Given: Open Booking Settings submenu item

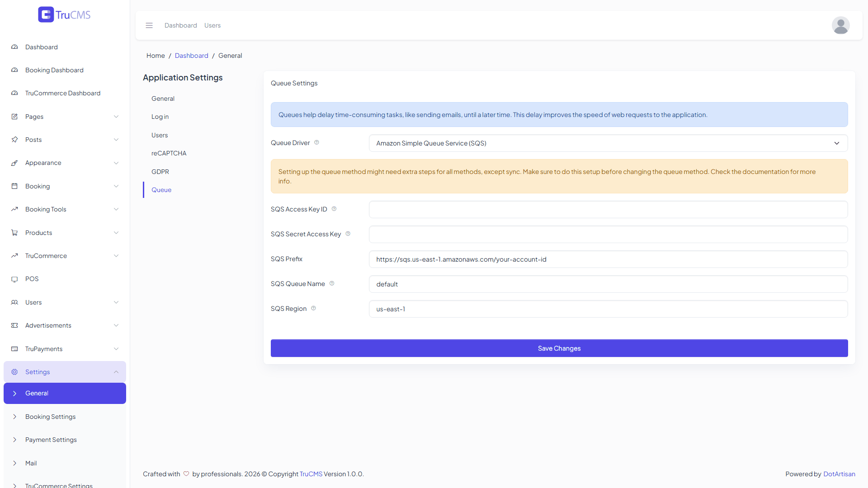Looking at the screenshot, I should (x=65, y=417).
